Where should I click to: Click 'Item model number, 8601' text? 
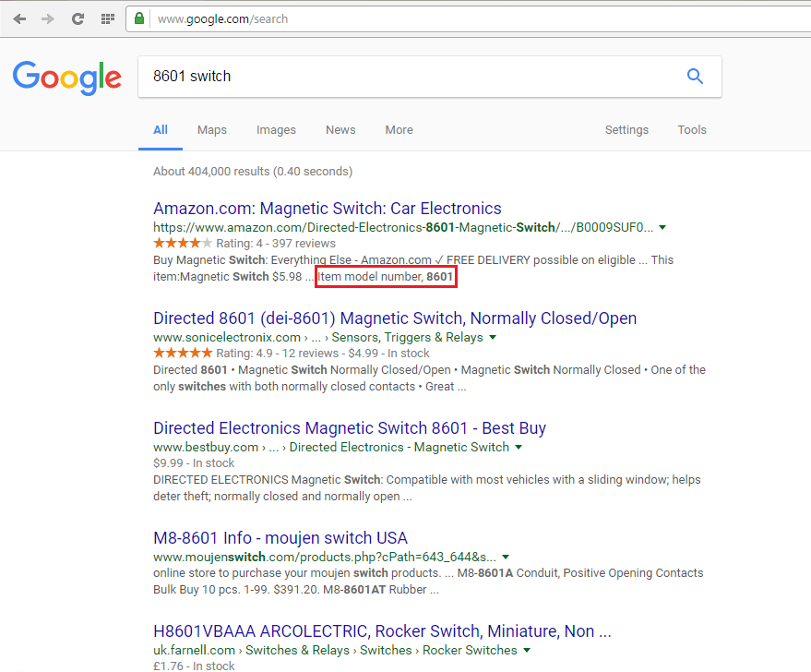[386, 277]
